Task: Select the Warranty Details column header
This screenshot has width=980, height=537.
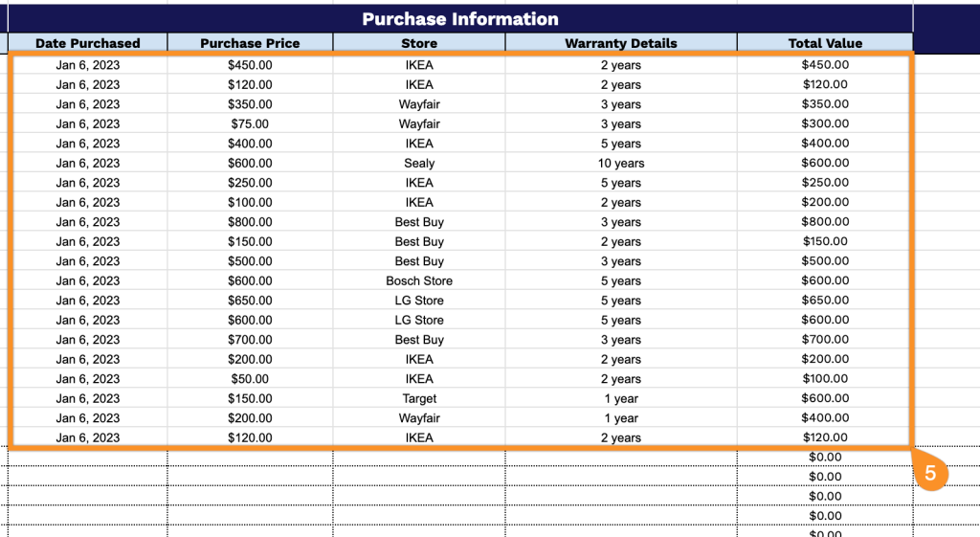Action: (621, 43)
